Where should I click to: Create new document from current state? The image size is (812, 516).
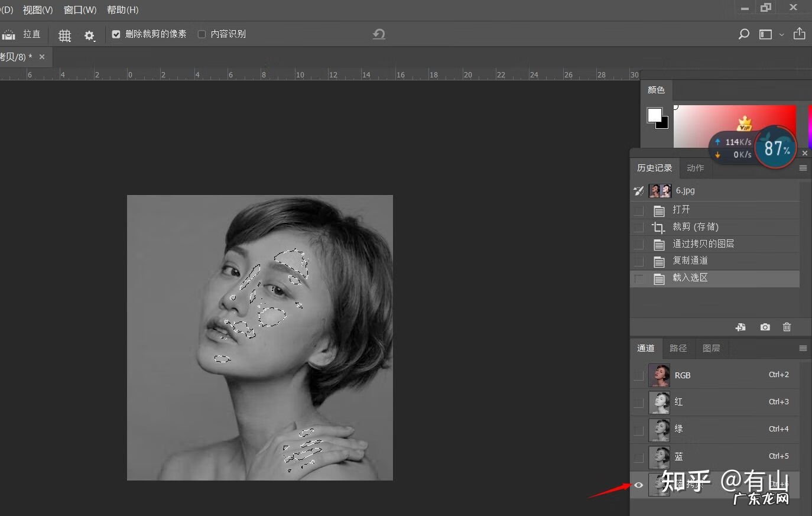point(740,327)
